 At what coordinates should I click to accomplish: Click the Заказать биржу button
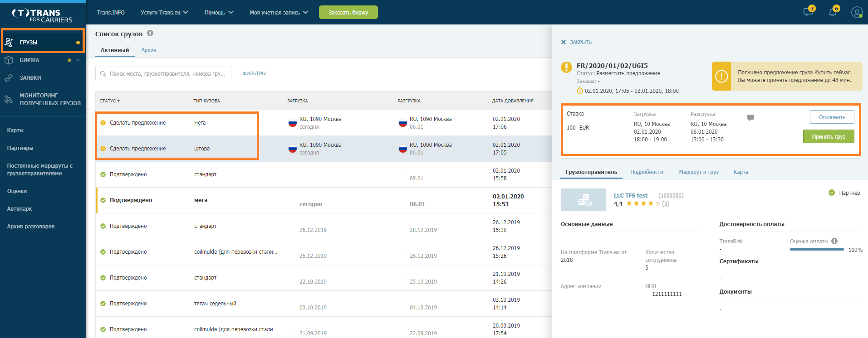point(348,12)
